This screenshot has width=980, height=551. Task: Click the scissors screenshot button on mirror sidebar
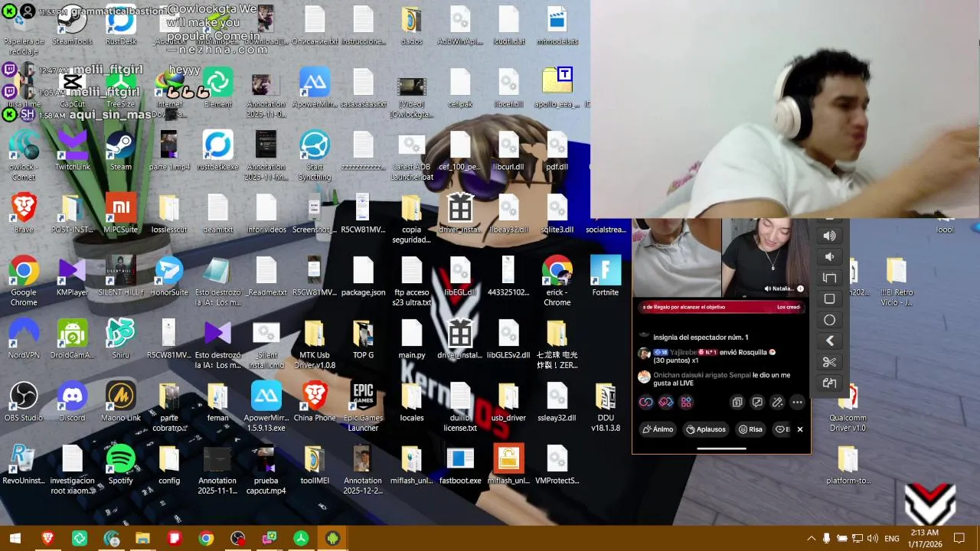point(829,362)
